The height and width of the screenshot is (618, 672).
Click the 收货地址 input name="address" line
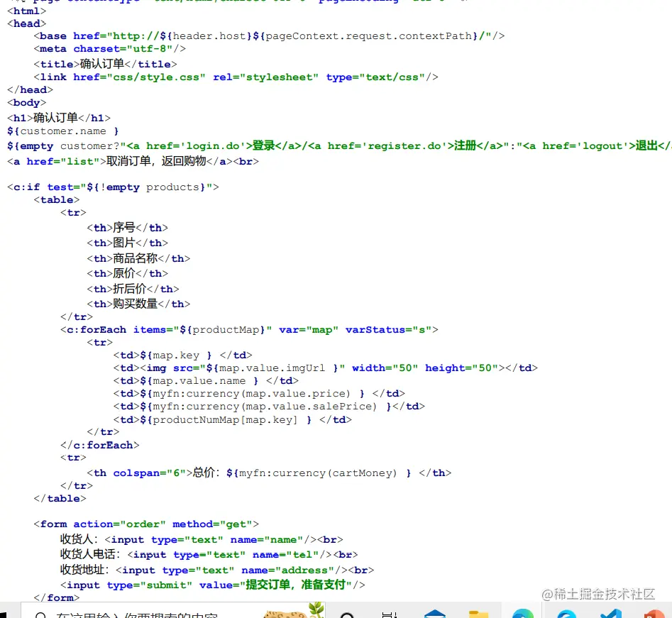tap(217, 570)
